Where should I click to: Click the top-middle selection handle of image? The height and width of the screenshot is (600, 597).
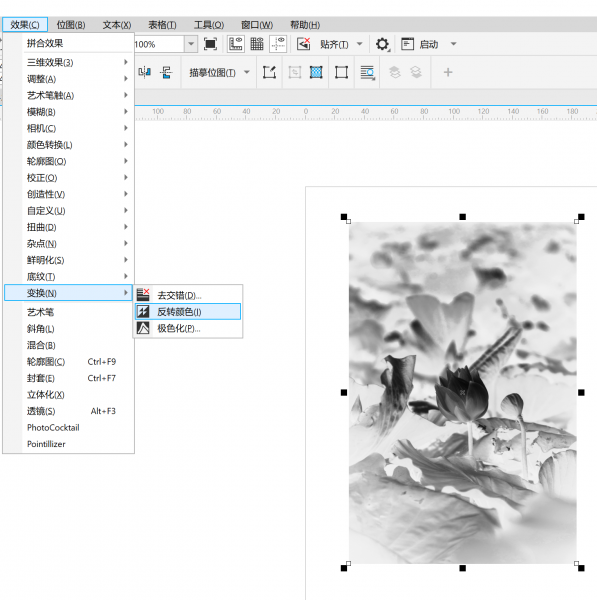click(x=462, y=217)
